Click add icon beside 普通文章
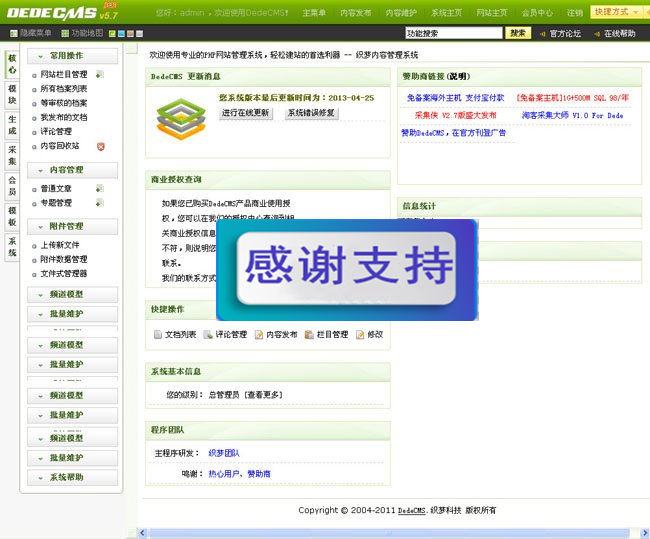The image size is (650, 539). (x=100, y=189)
